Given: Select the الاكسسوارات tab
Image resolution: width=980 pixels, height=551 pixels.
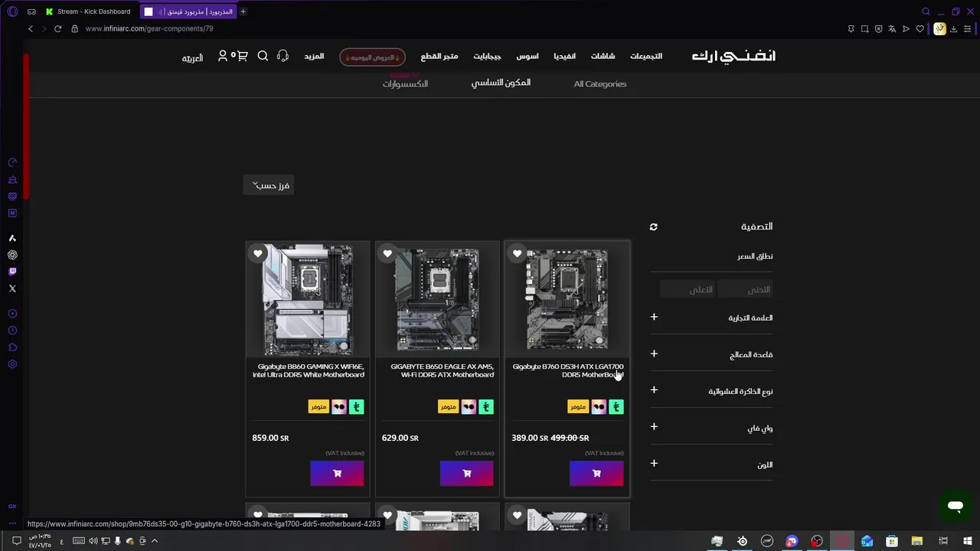Looking at the screenshot, I should tap(405, 84).
